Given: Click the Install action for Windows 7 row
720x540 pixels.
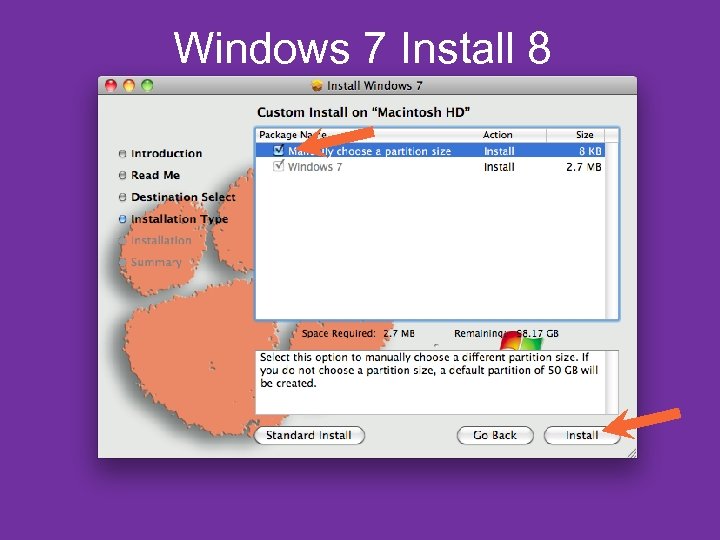Looking at the screenshot, I should 499,167.
